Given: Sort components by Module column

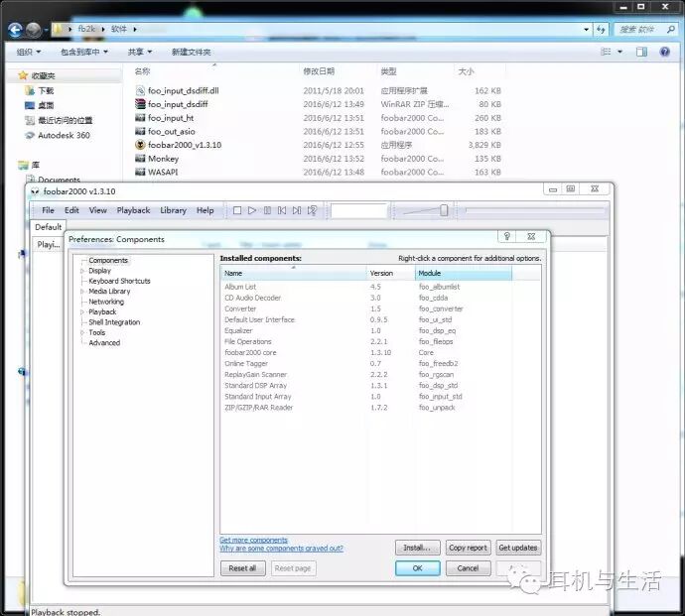Looking at the screenshot, I should (463, 273).
